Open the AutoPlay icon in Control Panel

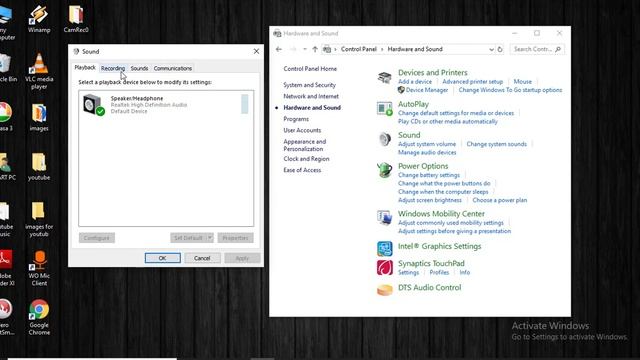click(x=384, y=108)
